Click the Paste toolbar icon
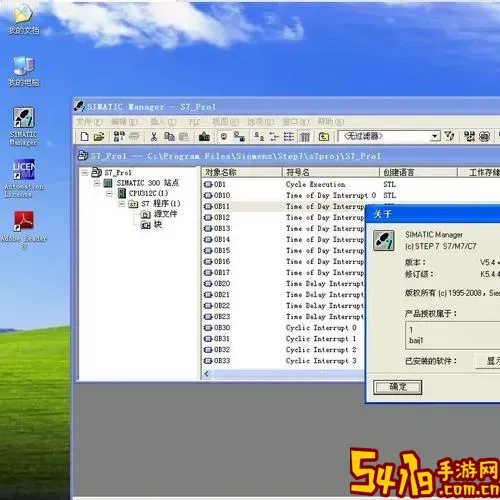Image resolution: width=500 pixels, height=500 pixels. tap(184, 136)
